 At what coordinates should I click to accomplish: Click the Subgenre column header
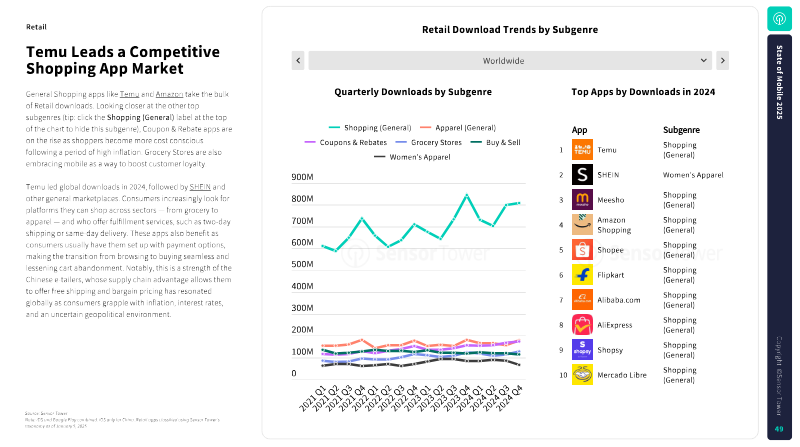click(x=681, y=130)
